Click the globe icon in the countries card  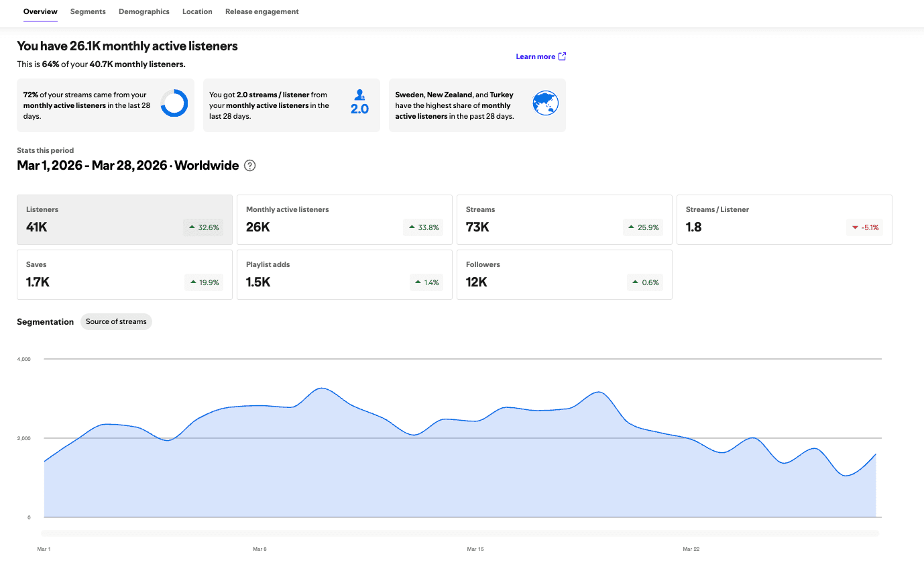pos(545,103)
